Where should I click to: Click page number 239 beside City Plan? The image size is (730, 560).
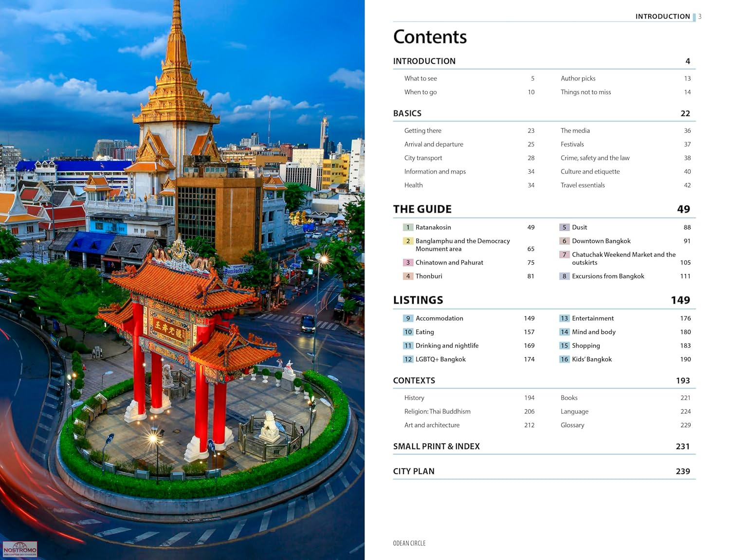pyautogui.click(x=683, y=471)
